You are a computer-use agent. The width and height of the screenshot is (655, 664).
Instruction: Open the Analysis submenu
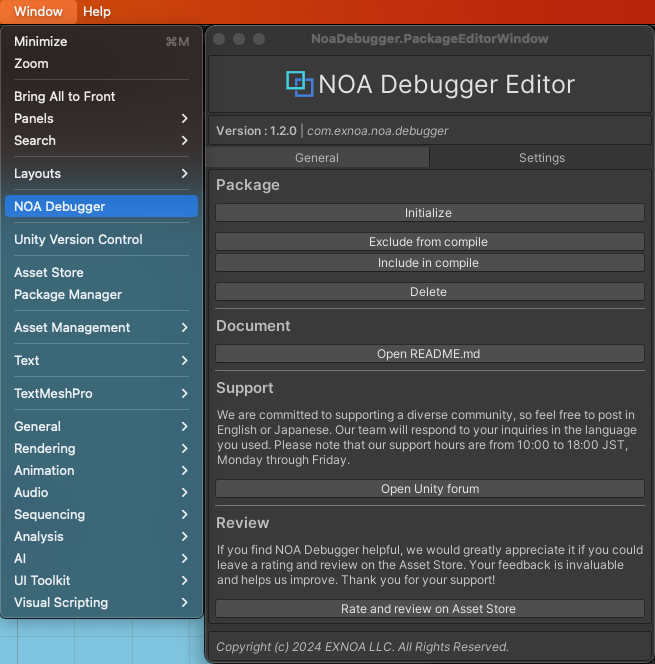[x=101, y=537]
